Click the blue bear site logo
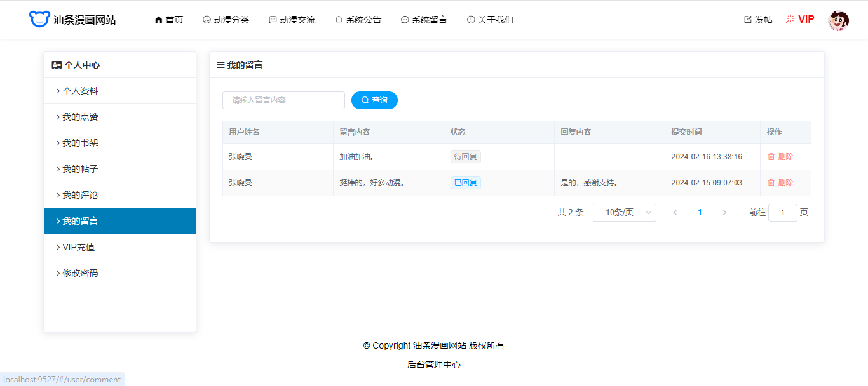The width and height of the screenshot is (868, 386). [x=39, y=19]
